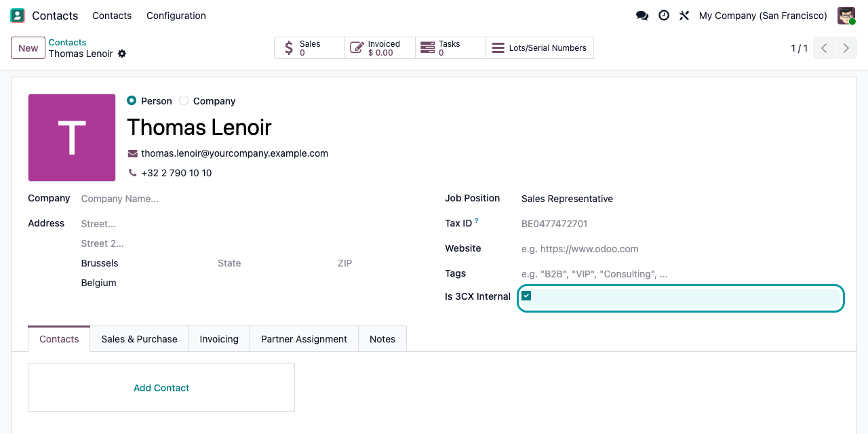
Task: Click the Contacts breadcrumb link
Action: tap(67, 43)
